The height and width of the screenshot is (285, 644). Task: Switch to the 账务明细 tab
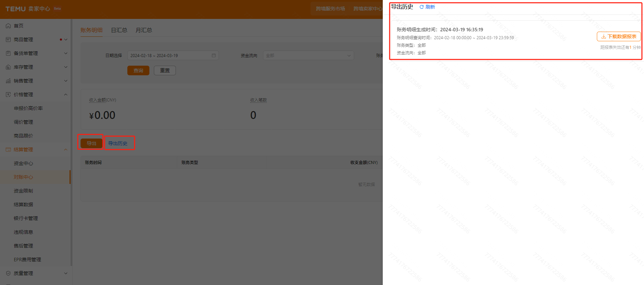[x=92, y=30]
